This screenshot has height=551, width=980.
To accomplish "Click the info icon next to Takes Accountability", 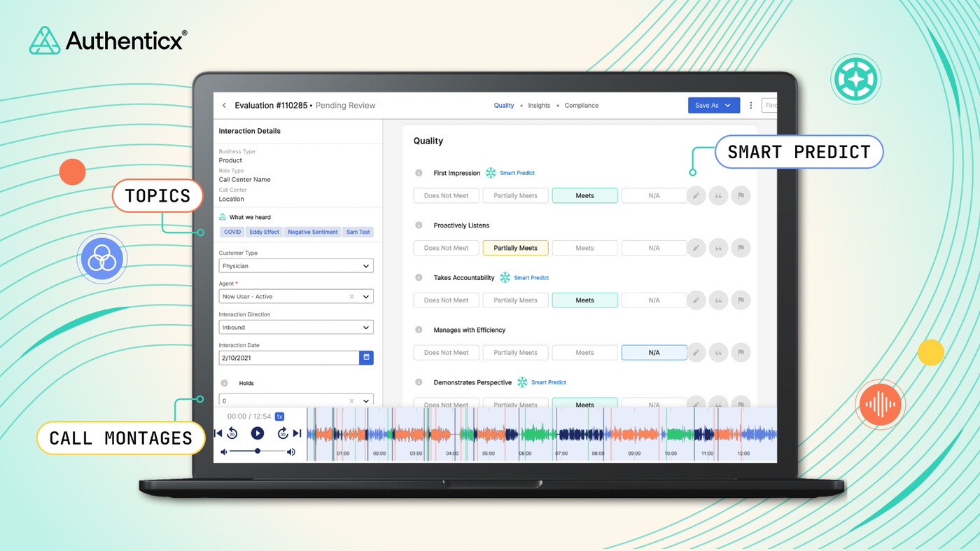I will [419, 278].
